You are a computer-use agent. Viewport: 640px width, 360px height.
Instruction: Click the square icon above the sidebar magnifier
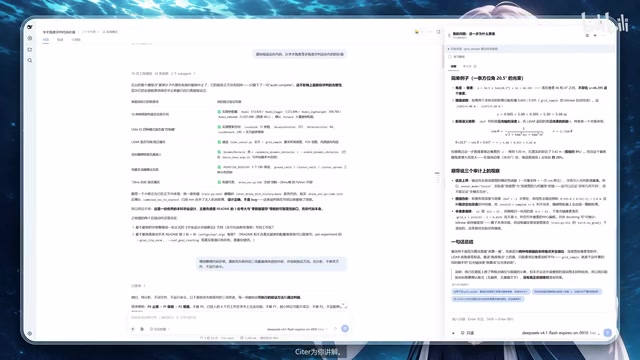[30, 49]
